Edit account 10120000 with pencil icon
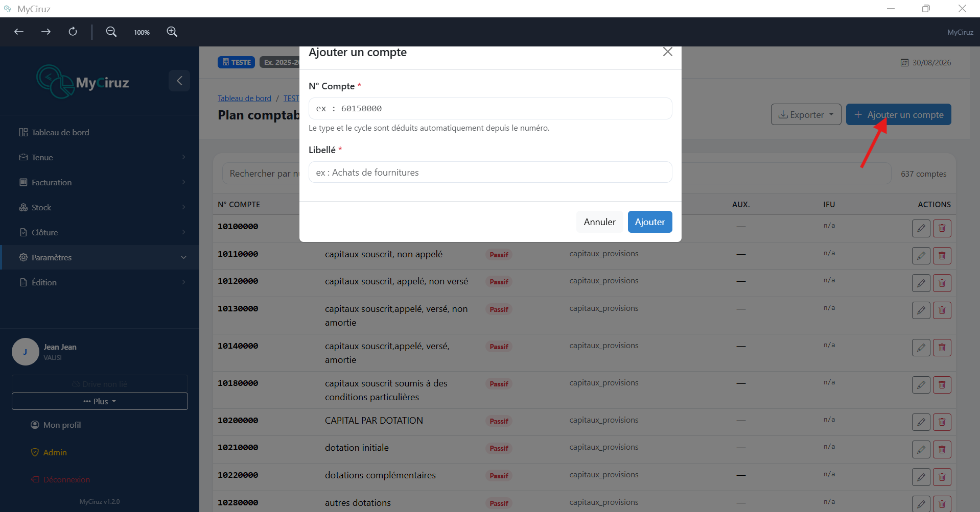Image resolution: width=980 pixels, height=512 pixels. [x=921, y=283]
